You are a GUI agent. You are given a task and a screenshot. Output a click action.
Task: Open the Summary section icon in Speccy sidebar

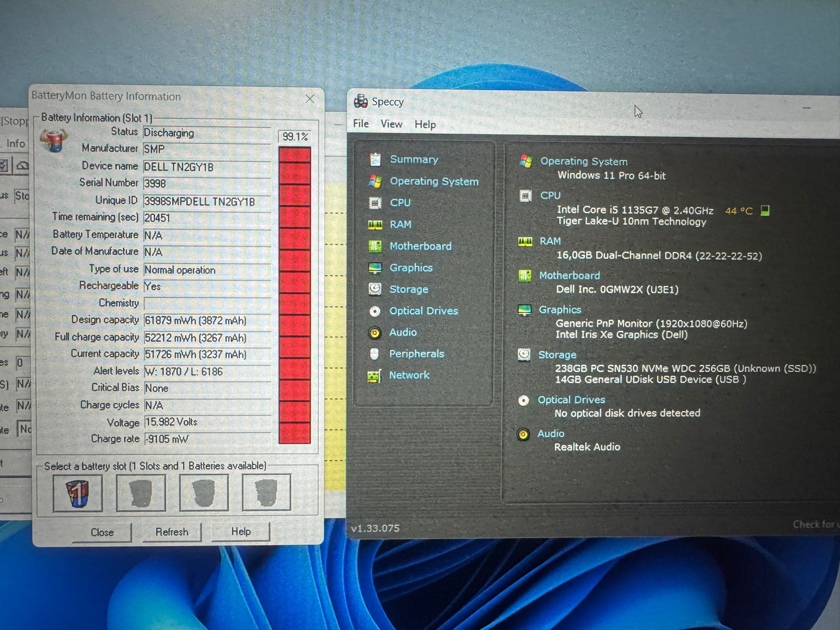coord(375,159)
